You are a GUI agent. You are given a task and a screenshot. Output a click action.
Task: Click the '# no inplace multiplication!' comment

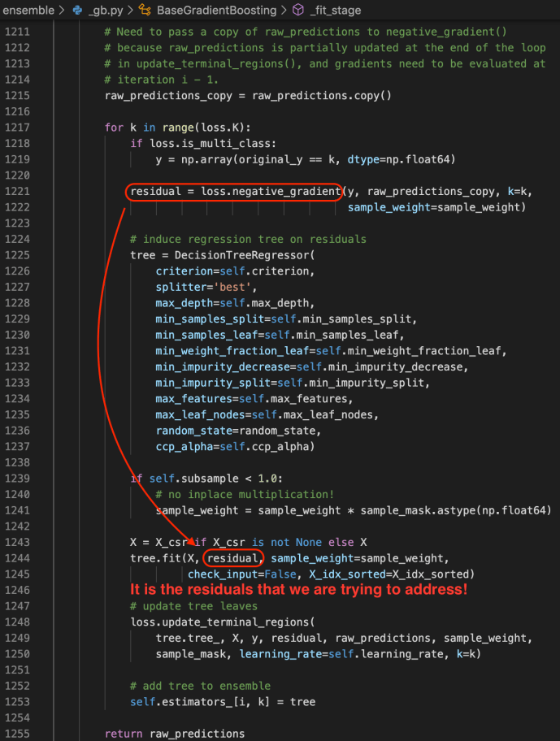coord(245,495)
